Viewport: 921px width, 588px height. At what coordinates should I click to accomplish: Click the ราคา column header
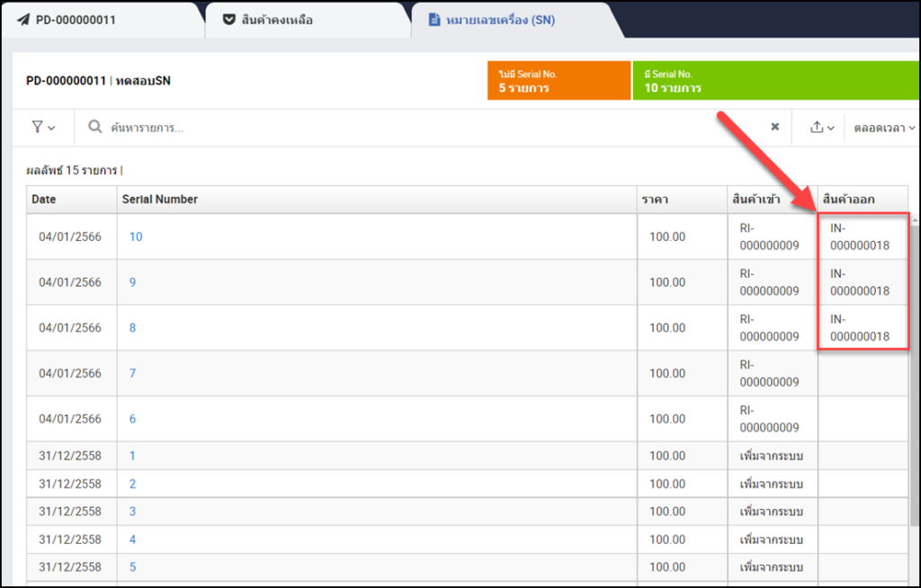(653, 199)
